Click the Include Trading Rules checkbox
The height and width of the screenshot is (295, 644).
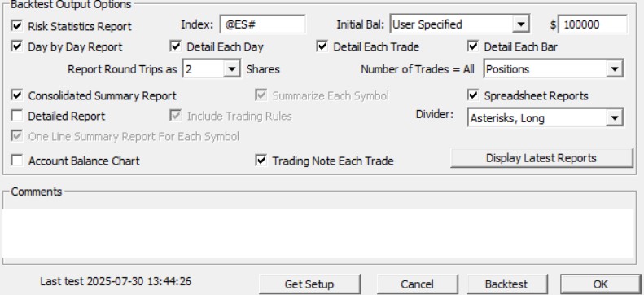pyautogui.click(x=176, y=116)
